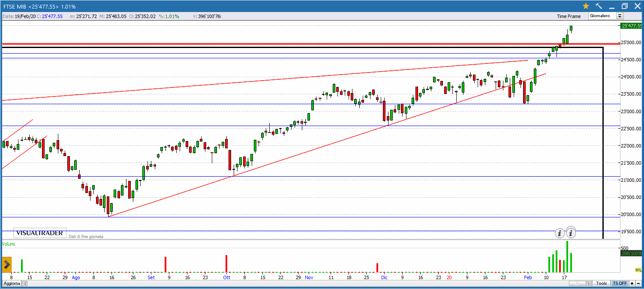Click volume value V: 396'100'76
This screenshot has height=289, width=644.
(x=207, y=16)
